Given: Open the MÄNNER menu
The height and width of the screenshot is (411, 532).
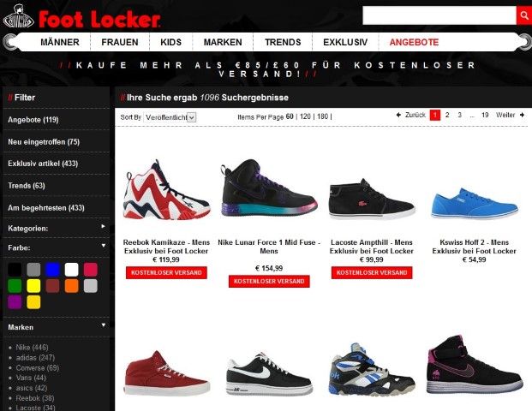Looking at the screenshot, I should click(60, 42).
